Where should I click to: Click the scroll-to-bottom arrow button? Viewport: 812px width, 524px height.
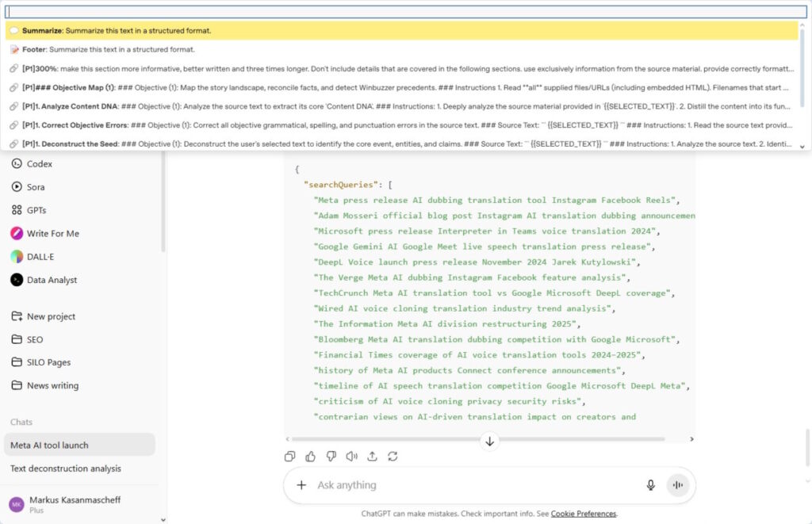(x=489, y=442)
